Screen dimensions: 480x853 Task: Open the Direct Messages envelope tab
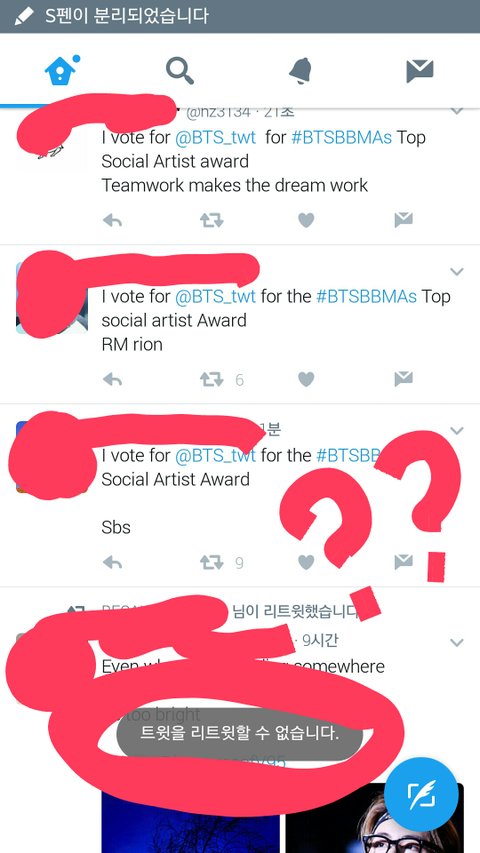(x=420, y=71)
